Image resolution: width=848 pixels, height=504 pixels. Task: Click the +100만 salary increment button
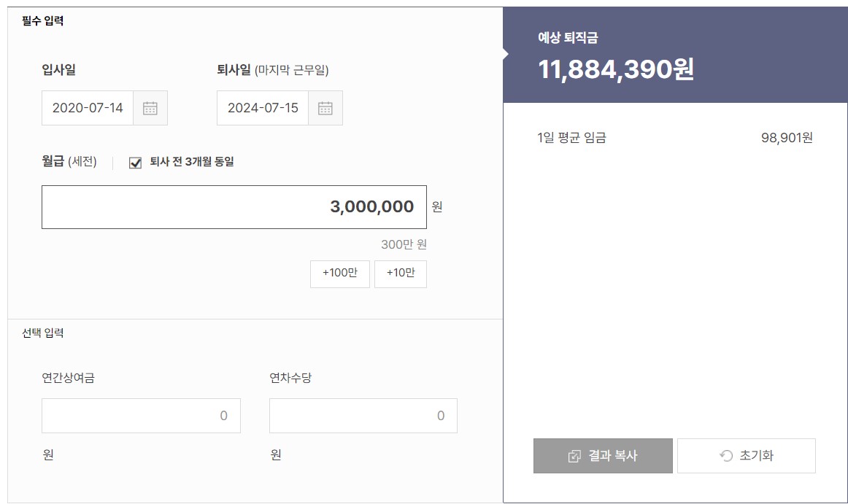click(339, 274)
